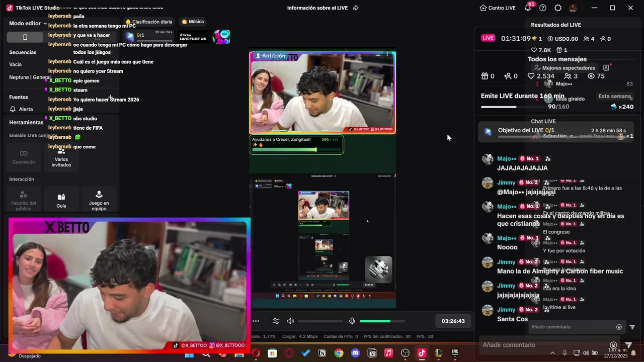The image size is (644, 362).
Task: Click the Anfitrión host label
Action: coord(271,56)
